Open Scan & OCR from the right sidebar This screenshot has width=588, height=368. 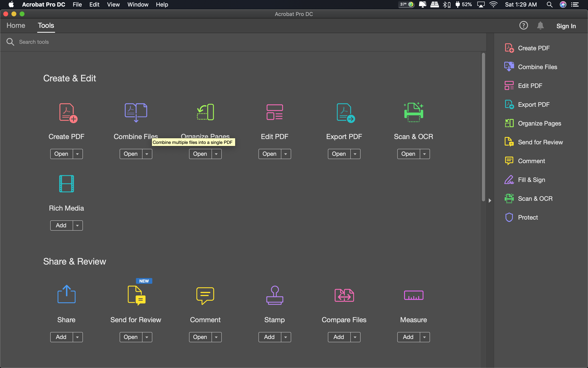(528, 198)
